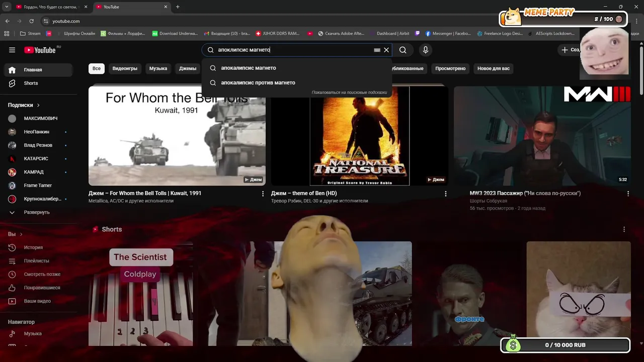The image size is (644, 362).
Task: Open the Twitch bookmark icon
Action: click(x=418, y=34)
